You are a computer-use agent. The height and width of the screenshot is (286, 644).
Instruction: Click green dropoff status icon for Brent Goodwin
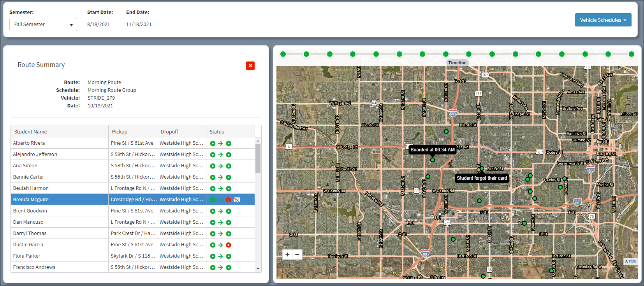coord(229,211)
